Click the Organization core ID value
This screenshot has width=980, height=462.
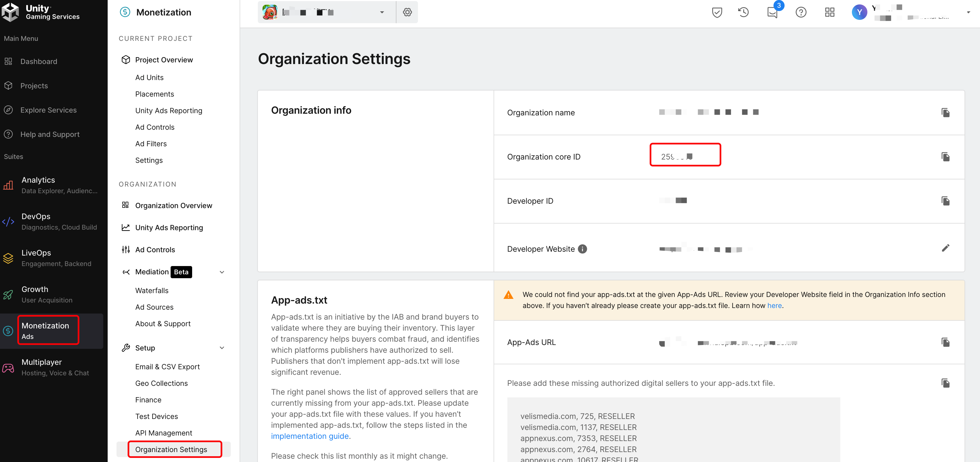click(x=677, y=157)
